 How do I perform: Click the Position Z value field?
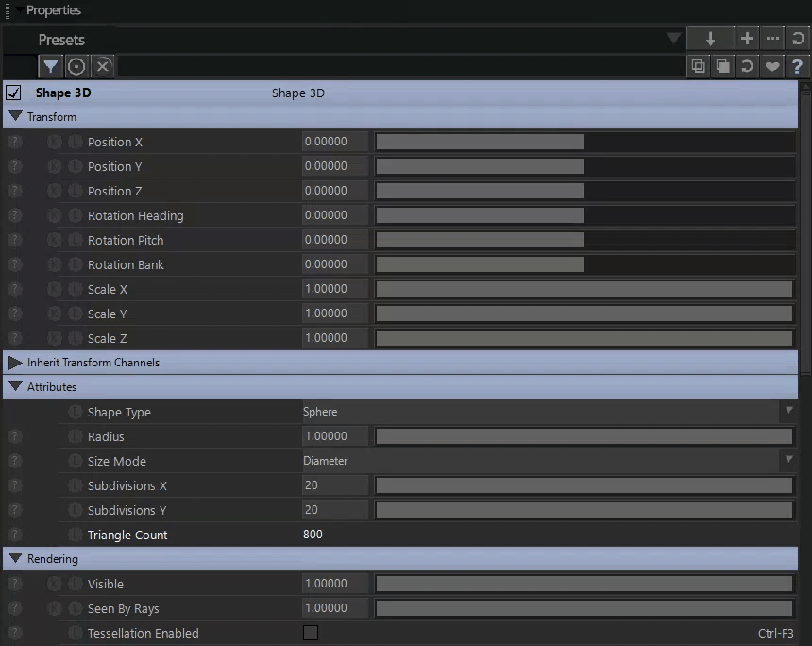point(335,191)
